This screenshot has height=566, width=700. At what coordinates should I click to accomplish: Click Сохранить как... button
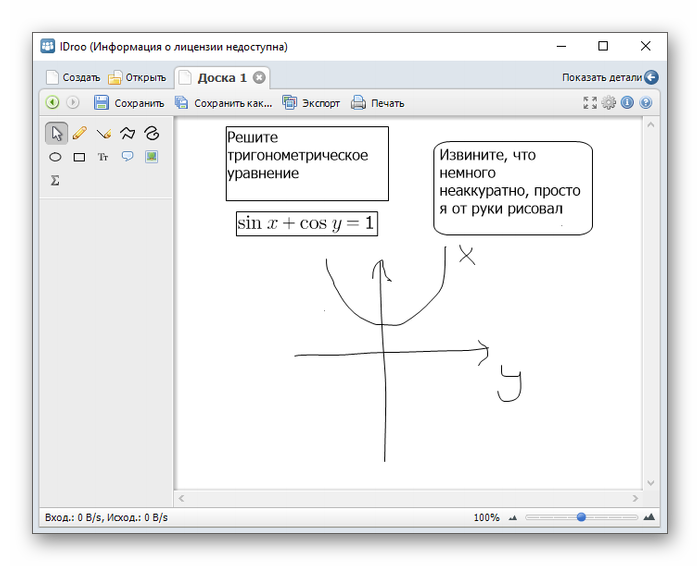click(223, 103)
